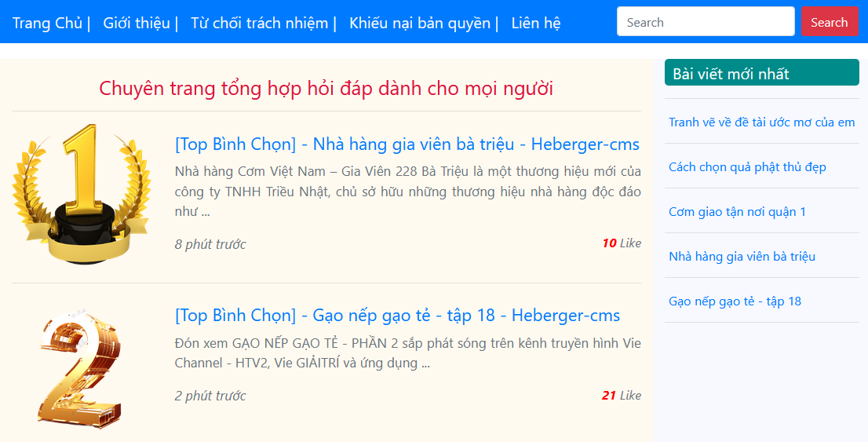
Task: Click the 21 Like count
Action: coord(622,396)
